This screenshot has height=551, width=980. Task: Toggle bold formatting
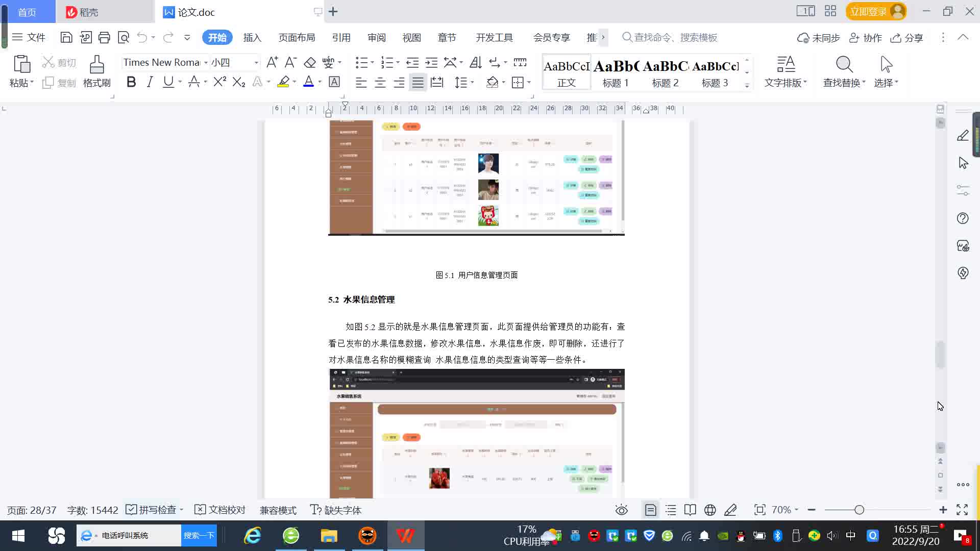click(x=131, y=82)
